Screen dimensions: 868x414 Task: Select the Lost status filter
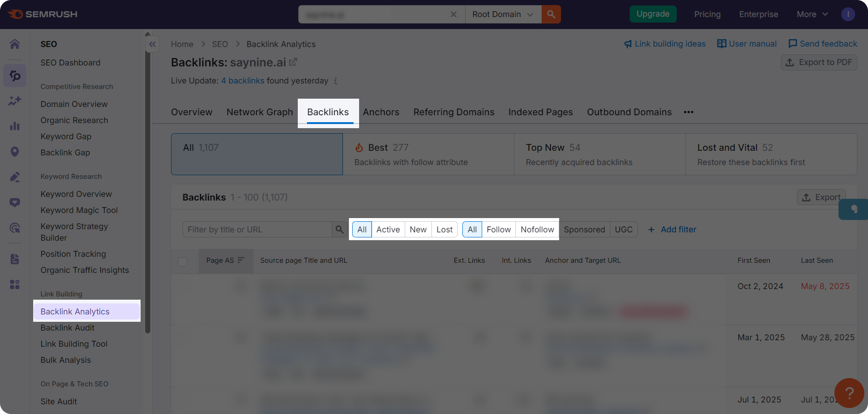coord(444,230)
